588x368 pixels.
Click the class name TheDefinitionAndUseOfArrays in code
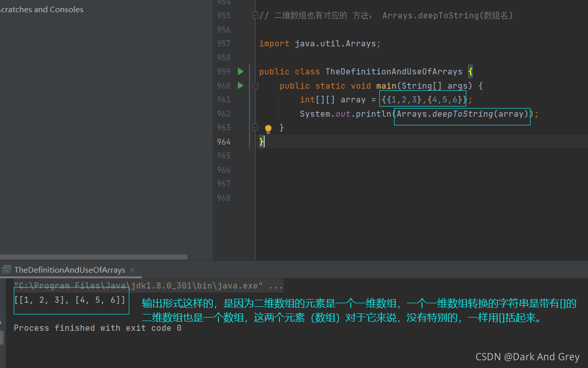[x=394, y=72]
